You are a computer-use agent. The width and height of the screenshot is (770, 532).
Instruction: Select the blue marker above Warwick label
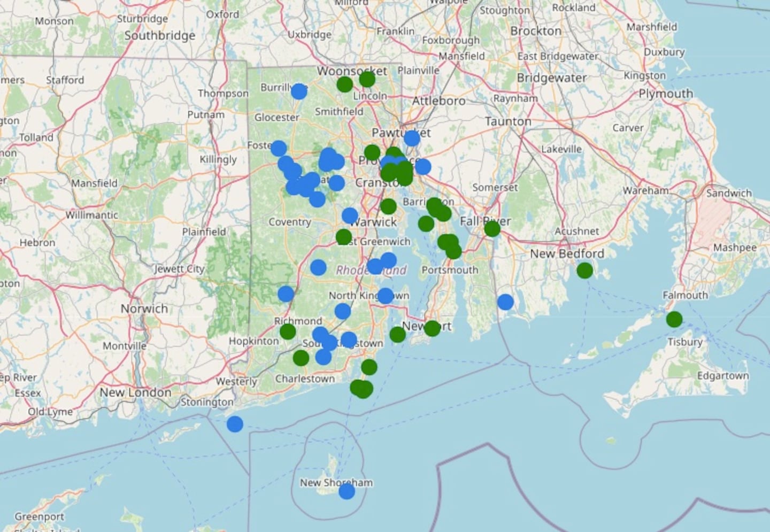(350, 215)
